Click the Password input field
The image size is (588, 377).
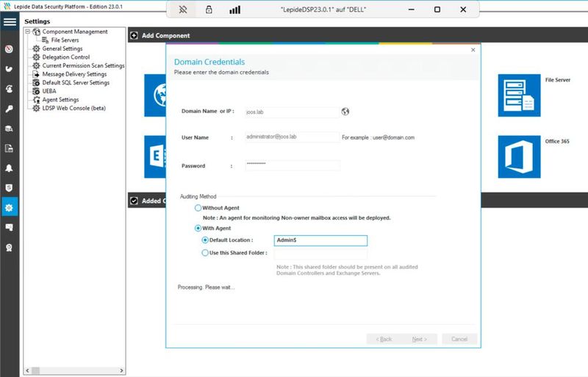pyautogui.click(x=293, y=165)
